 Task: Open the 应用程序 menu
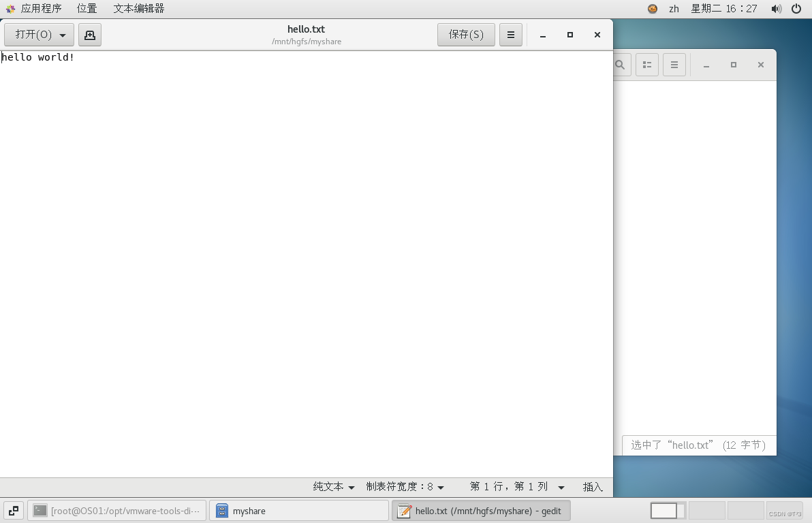(x=42, y=8)
